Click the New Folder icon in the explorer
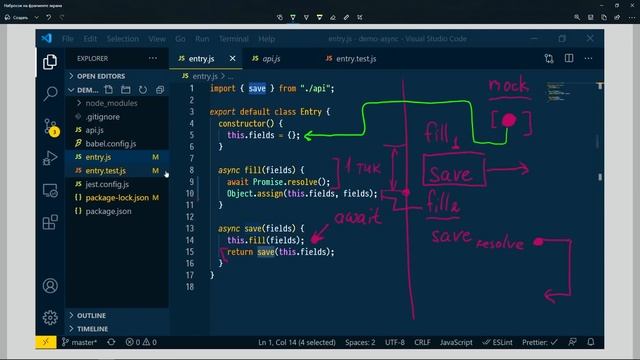The height and width of the screenshot is (360, 640). click(126, 90)
